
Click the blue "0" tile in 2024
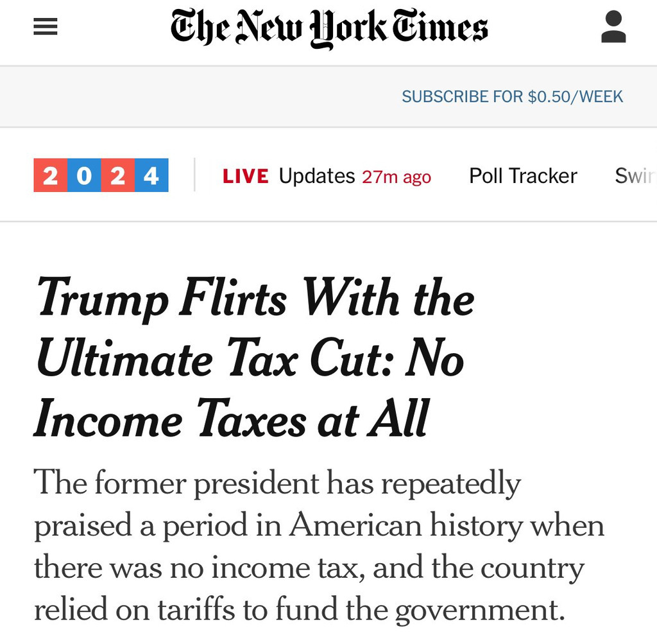84,175
